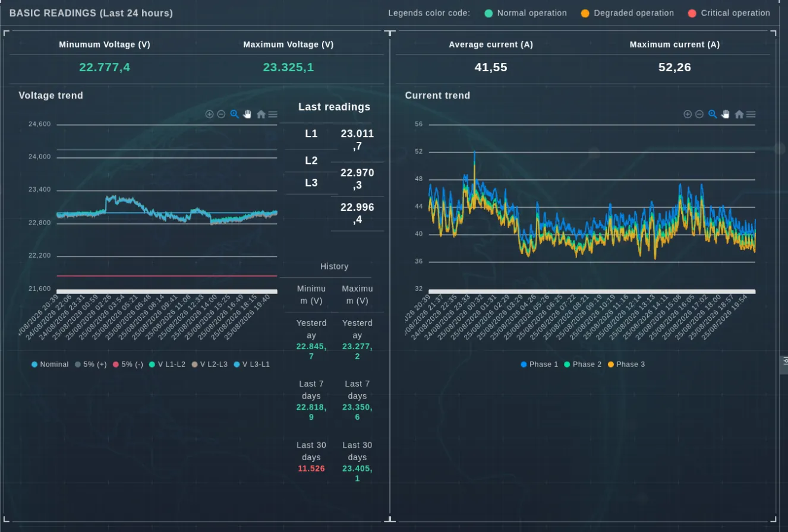788x532 pixels.
Task: Click the green Normal operation legend dot
Action: point(488,13)
